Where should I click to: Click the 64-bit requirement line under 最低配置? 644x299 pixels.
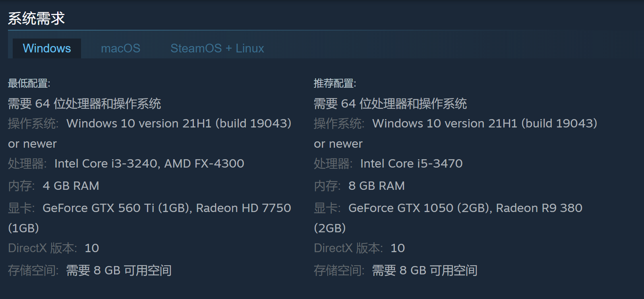(x=84, y=104)
